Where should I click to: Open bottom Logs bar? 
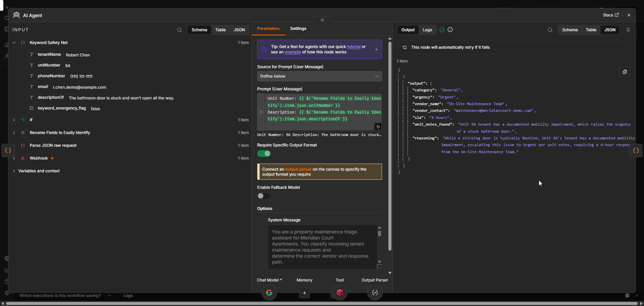pyautogui.click(x=128, y=296)
